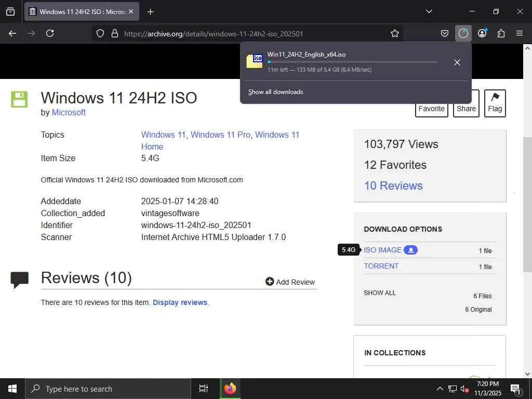Click the Display reviews link
Screen dimensions: 532x399
[180, 302]
